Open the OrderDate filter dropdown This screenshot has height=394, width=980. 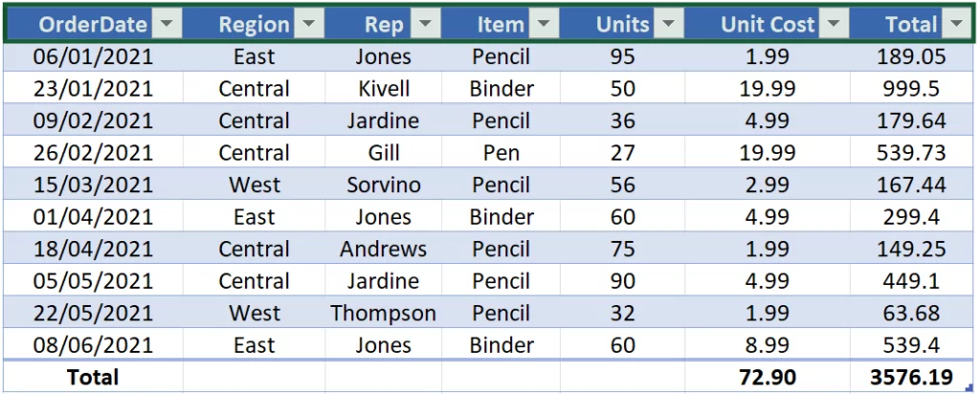(167, 25)
